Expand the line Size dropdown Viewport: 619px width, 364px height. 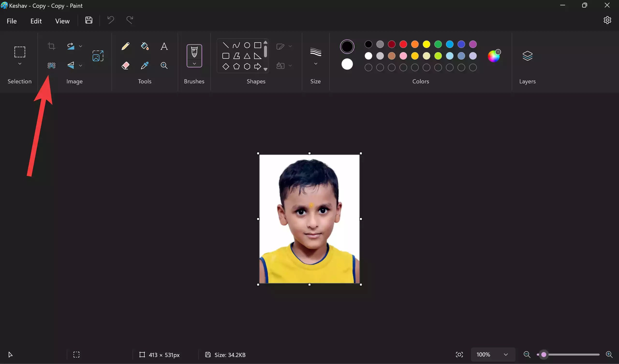pos(316,64)
